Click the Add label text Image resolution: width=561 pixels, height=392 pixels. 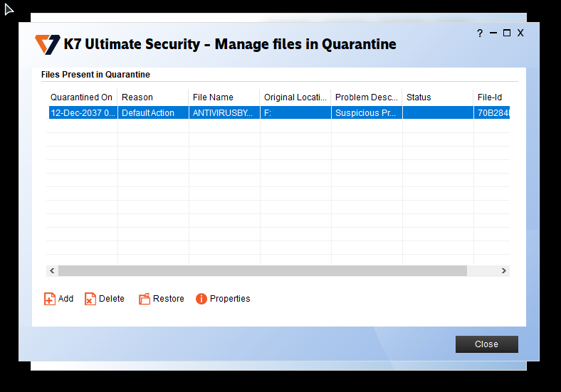click(x=65, y=299)
